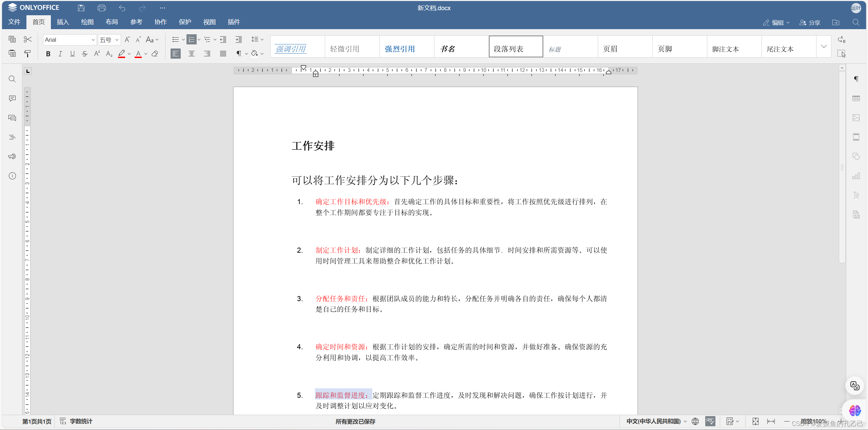Toggle spell checking in status bar
868x430 pixels.
pyautogui.click(x=710, y=421)
